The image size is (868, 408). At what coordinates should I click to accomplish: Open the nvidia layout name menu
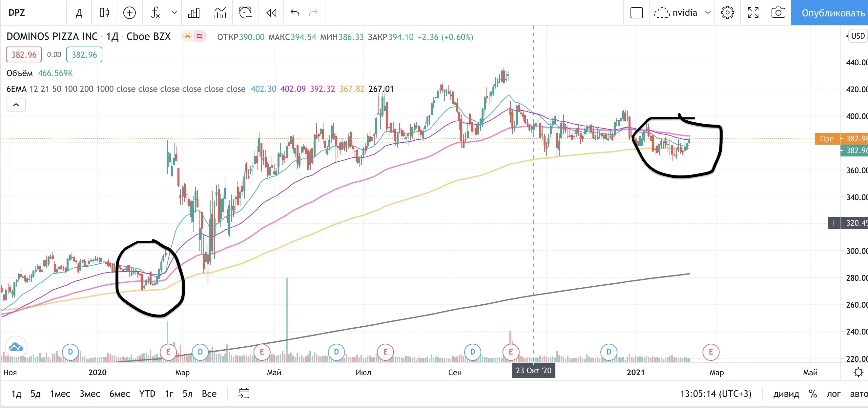pyautogui.click(x=685, y=13)
